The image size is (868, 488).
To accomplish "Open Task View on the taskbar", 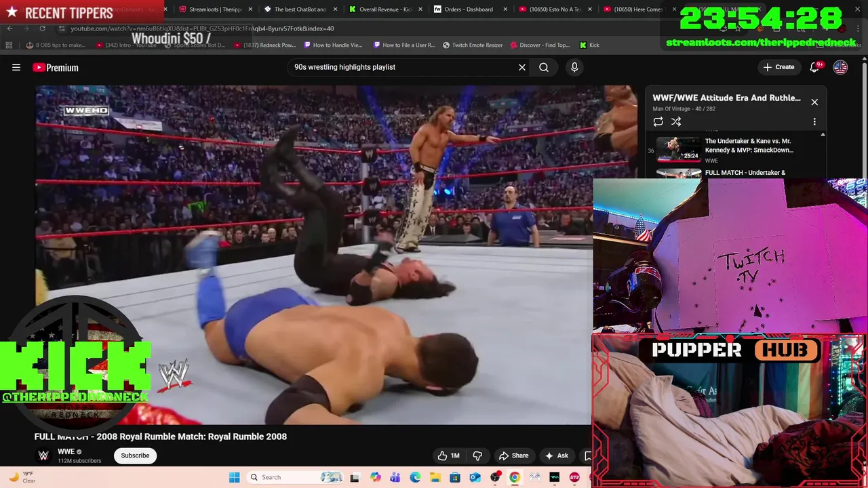I will click(354, 477).
